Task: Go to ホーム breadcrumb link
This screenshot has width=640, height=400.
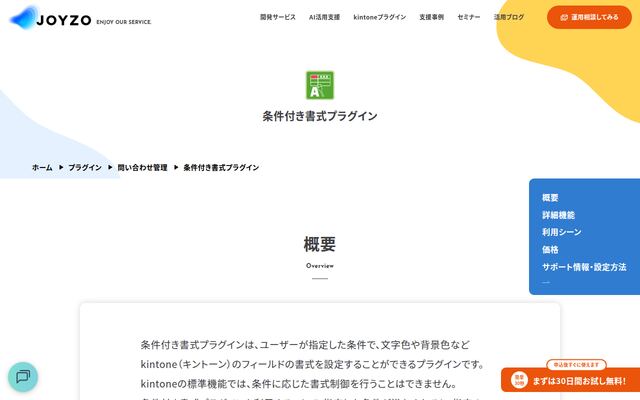Action: coord(42,167)
